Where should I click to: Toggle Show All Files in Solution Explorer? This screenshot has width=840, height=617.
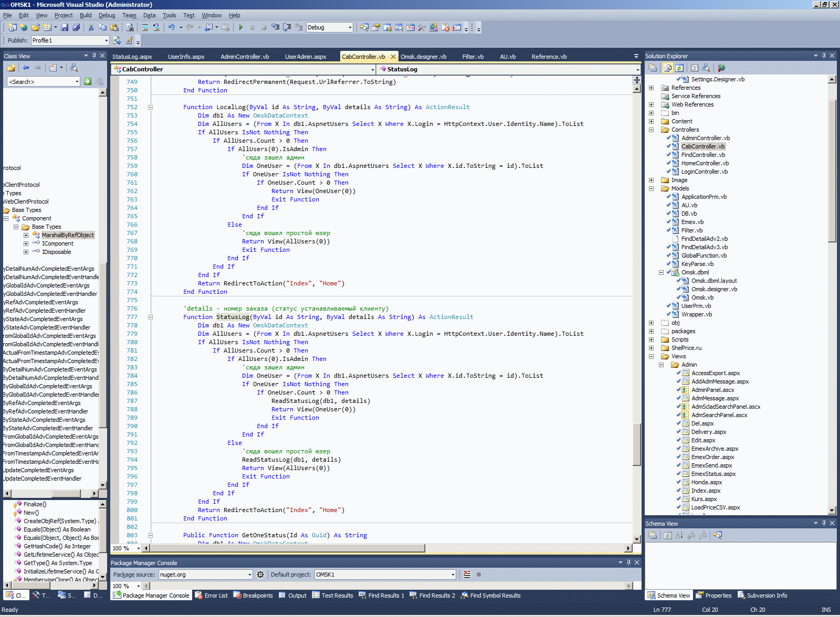click(668, 68)
